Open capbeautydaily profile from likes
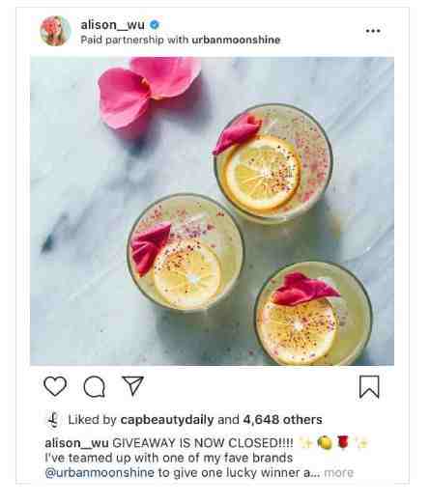 167,420
